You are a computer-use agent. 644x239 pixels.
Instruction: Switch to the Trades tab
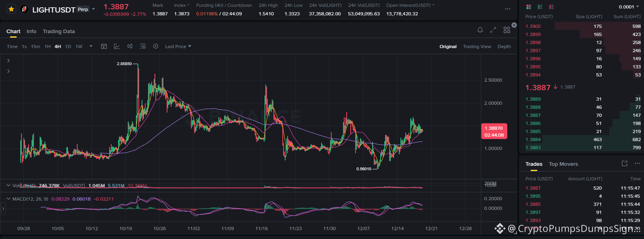pyautogui.click(x=534, y=164)
